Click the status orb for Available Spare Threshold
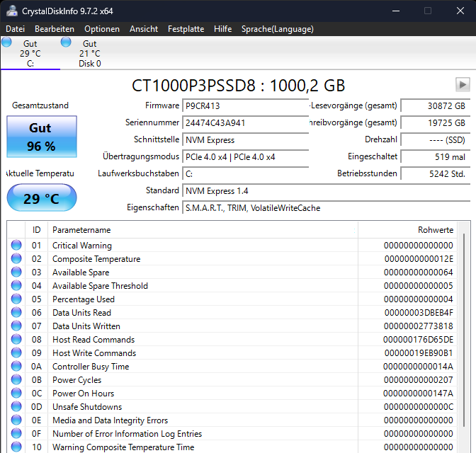Image resolution: width=476 pixels, height=453 pixels. pos(16,285)
